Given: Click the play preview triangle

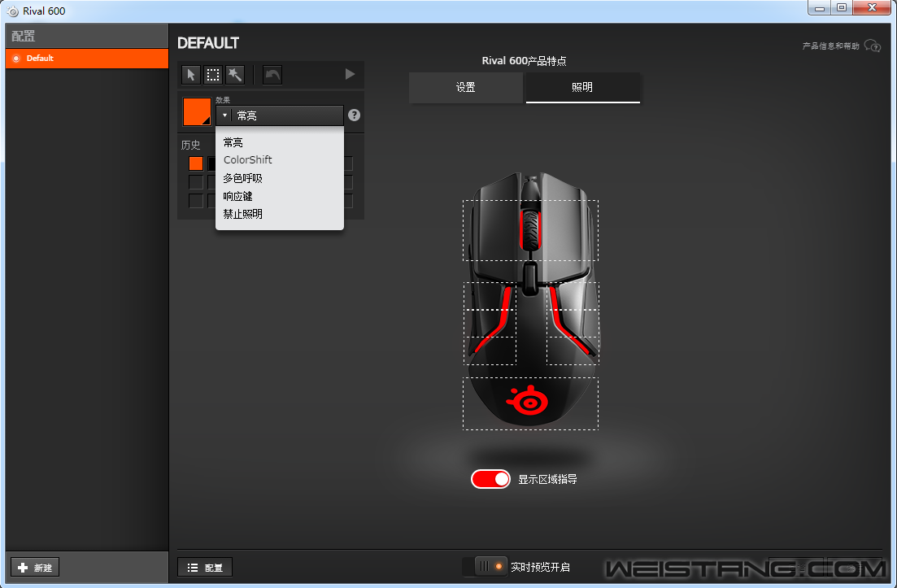Looking at the screenshot, I should point(351,74).
